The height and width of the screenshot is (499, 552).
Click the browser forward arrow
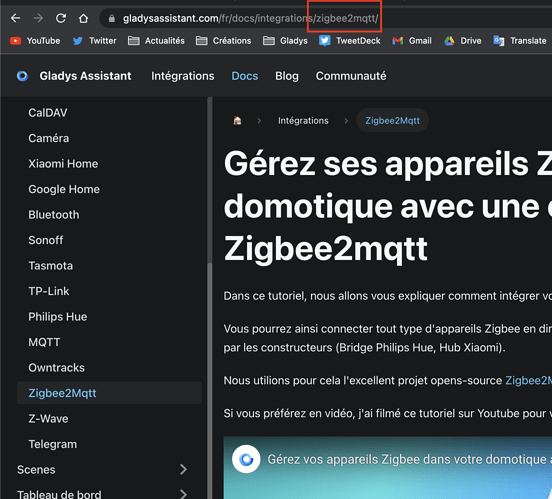click(x=38, y=18)
